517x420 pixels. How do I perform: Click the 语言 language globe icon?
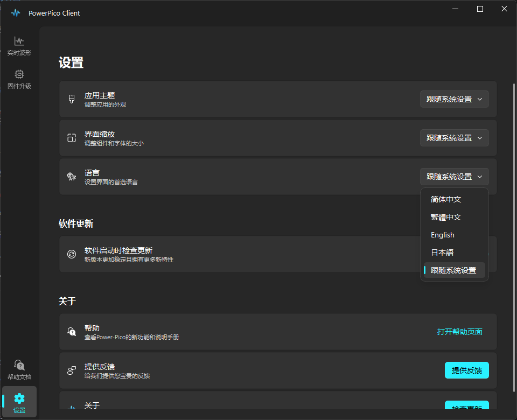click(72, 177)
